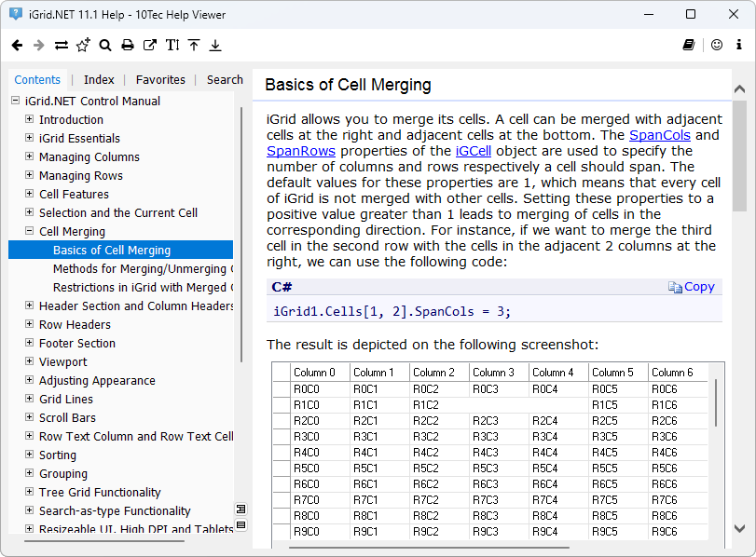This screenshot has height=557, width=756.
Task: Click the help viewer app icon in title bar
Action: coord(16,15)
